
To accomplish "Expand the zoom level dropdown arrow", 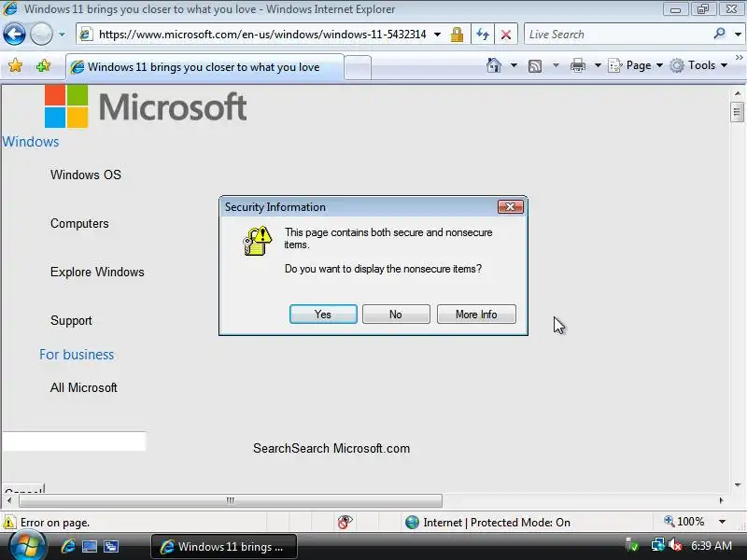I will [722, 522].
